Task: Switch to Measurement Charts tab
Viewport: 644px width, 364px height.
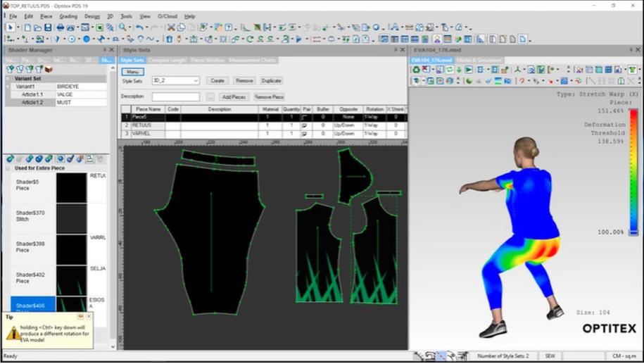Action: (x=252, y=60)
